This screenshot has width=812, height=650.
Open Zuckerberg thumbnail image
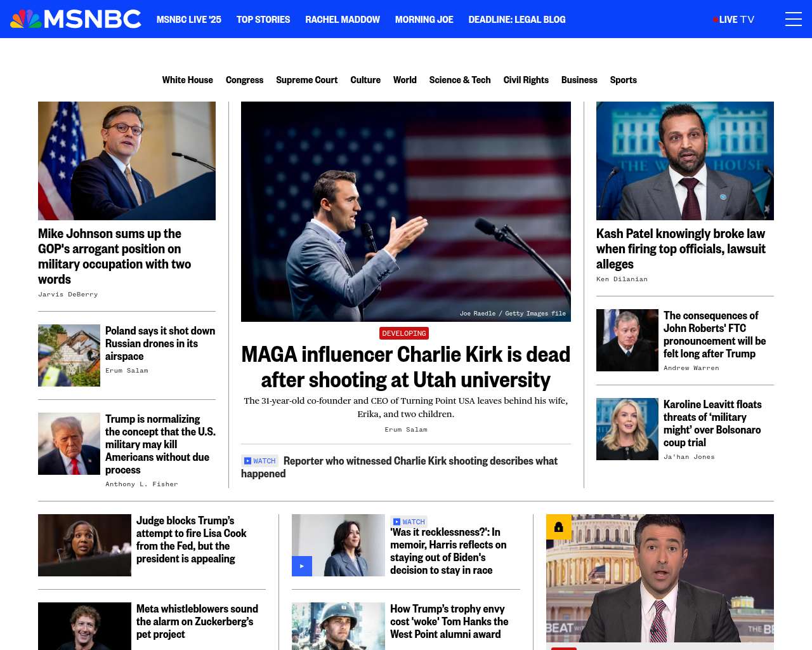tap(84, 626)
